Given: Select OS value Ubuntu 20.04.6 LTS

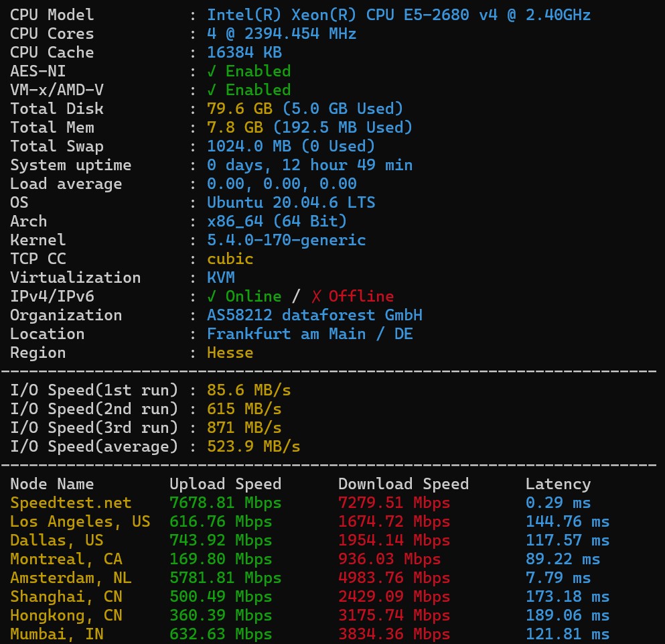Looking at the screenshot, I should (x=291, y=202).
